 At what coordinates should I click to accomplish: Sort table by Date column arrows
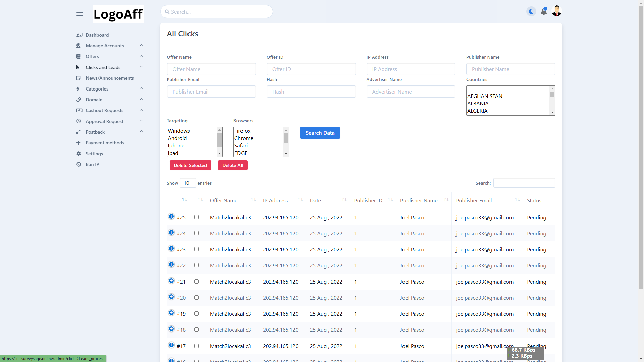[x=344, y=200]
